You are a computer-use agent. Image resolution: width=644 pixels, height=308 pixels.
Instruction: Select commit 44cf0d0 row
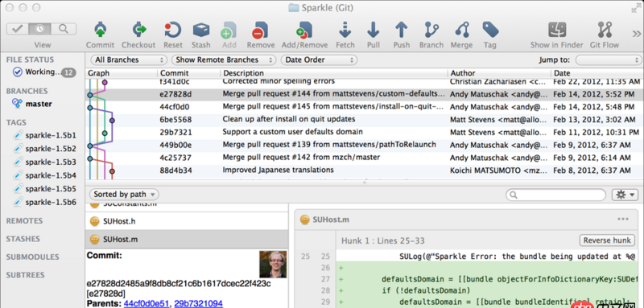click(x=364, y=107)
